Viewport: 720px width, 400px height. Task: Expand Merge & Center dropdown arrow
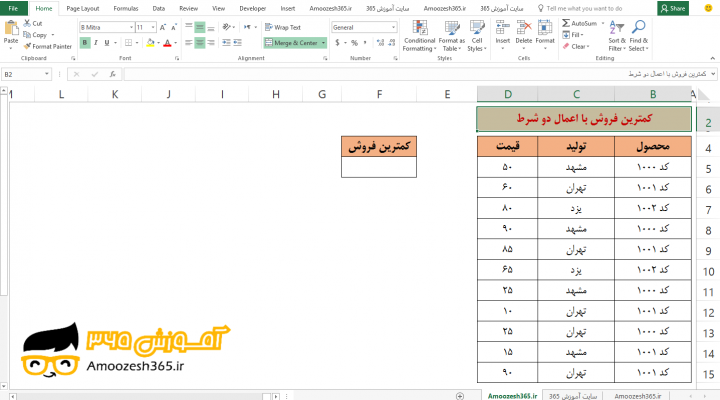[x=324, y=43]
